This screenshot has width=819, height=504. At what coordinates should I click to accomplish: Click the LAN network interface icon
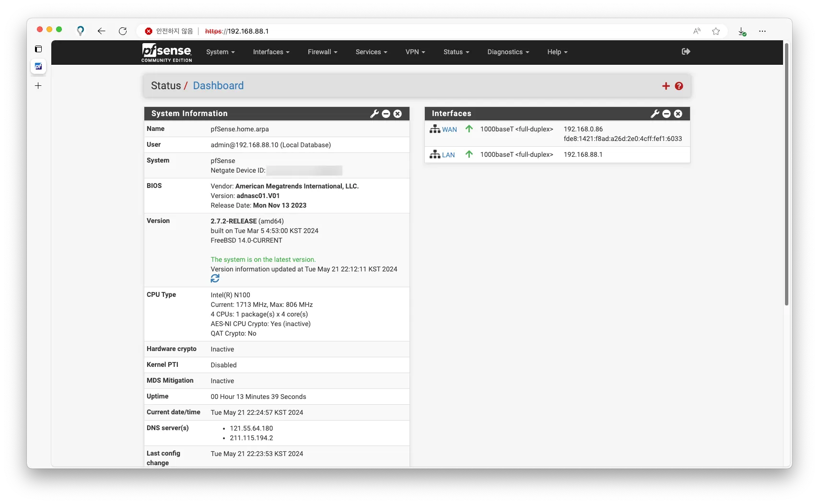pyautogui.click(x=435, y=154)
